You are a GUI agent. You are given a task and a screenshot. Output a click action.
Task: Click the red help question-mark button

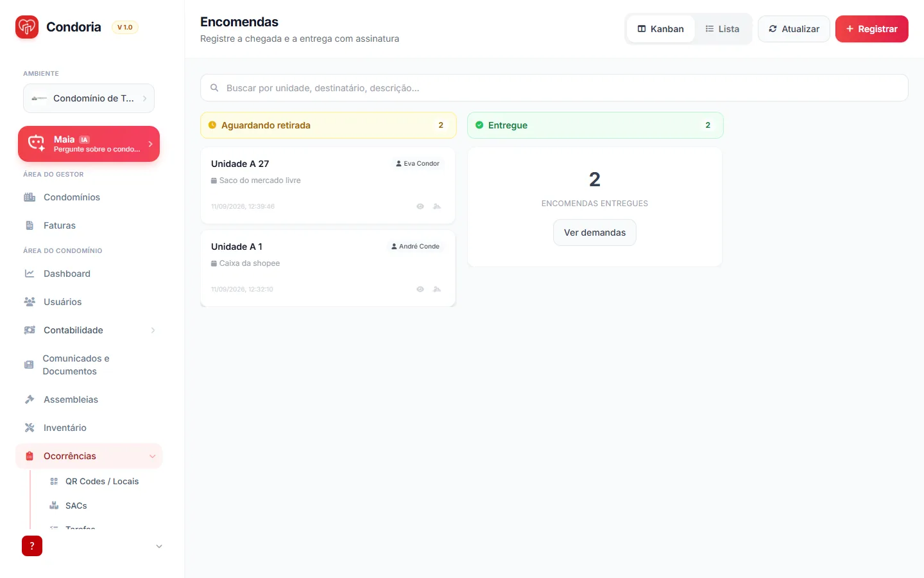[32, 546]
